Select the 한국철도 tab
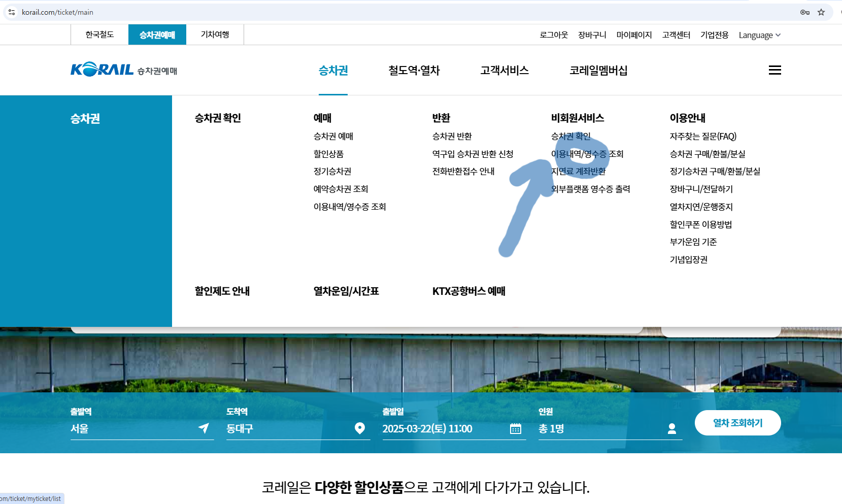842x504 pixels. [99, 35]
